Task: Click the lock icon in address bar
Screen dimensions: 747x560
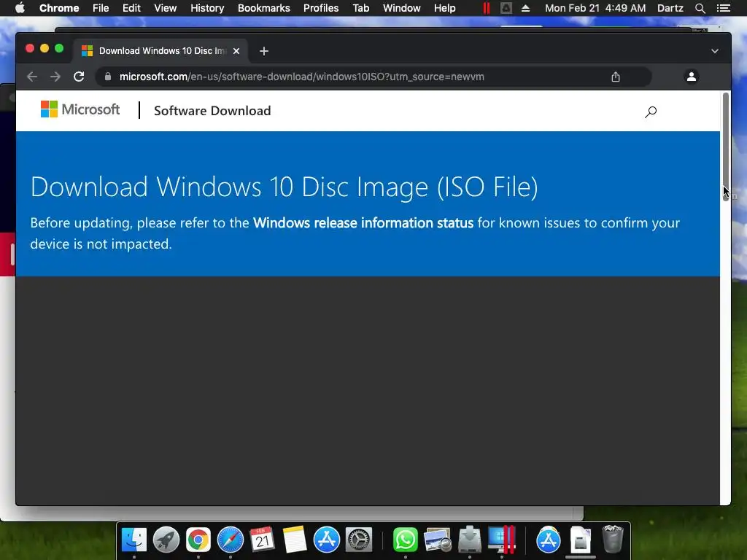Action: (x=108, y=77)
